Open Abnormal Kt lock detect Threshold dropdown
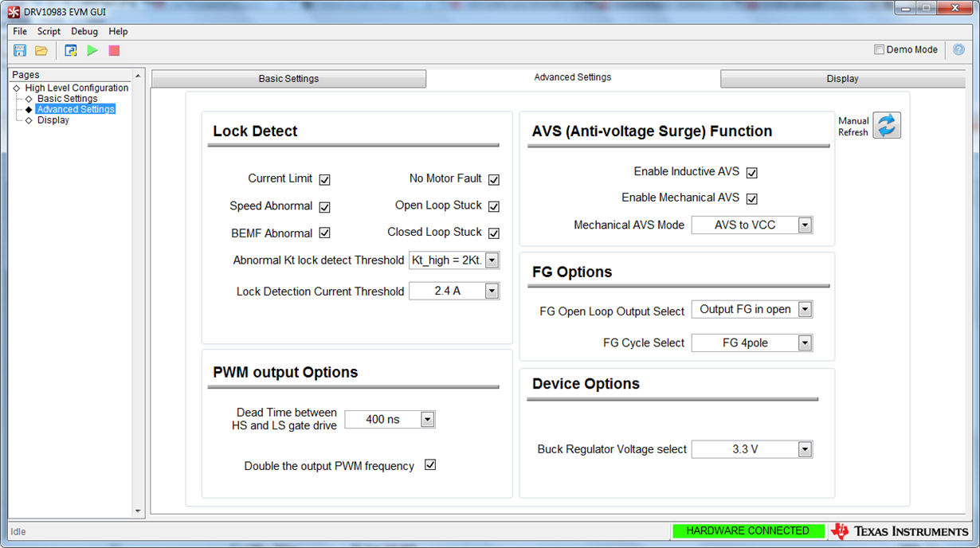The width and height of the screenshot is (980, 548). 454,260
